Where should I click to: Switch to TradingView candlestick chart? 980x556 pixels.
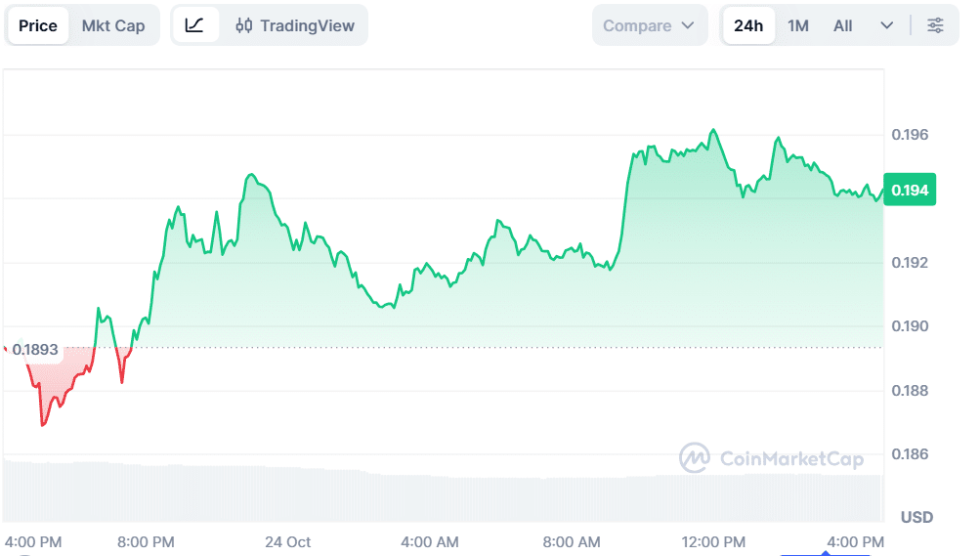[294, 25]
